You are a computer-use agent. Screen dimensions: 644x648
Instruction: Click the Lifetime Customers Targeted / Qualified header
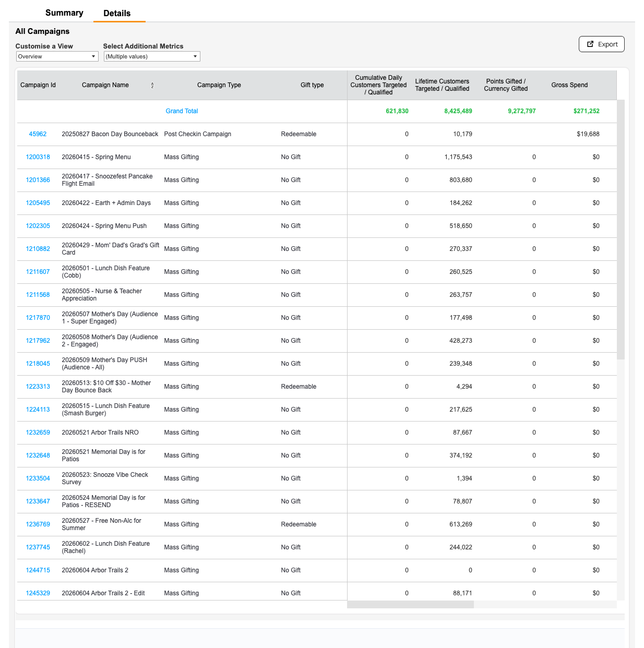(442, 85)
